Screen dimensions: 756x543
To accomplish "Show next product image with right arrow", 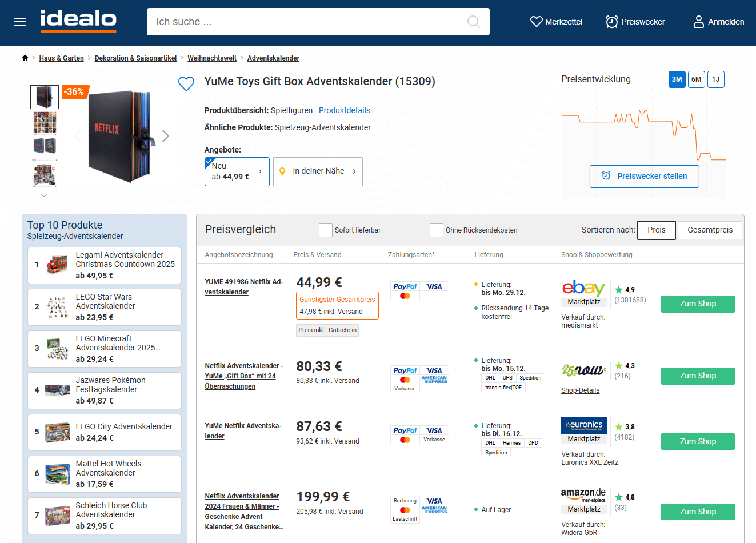I will 166,136.
